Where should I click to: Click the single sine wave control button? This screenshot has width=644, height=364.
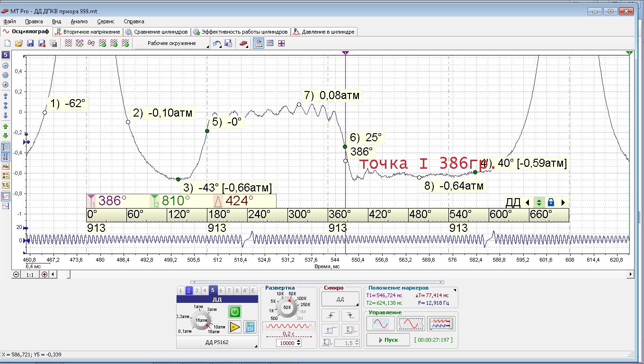click(x=381, y=324)
